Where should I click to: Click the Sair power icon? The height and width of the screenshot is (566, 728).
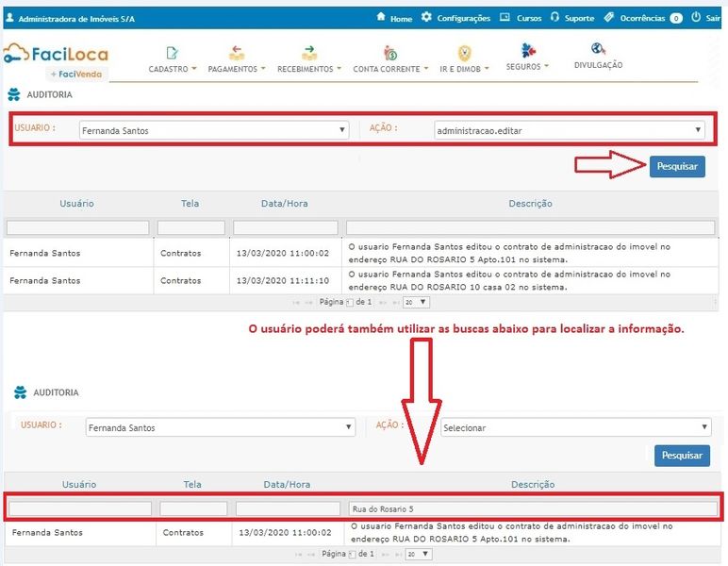click(696, 17)
